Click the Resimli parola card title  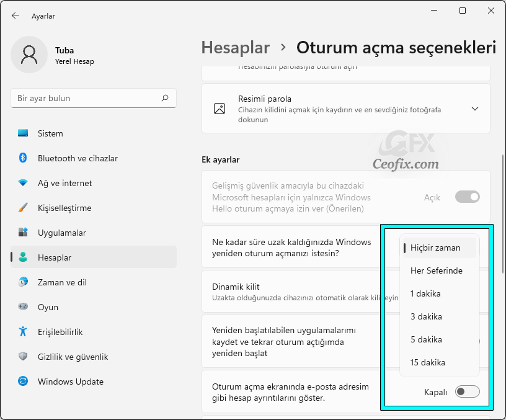point(265,99)
